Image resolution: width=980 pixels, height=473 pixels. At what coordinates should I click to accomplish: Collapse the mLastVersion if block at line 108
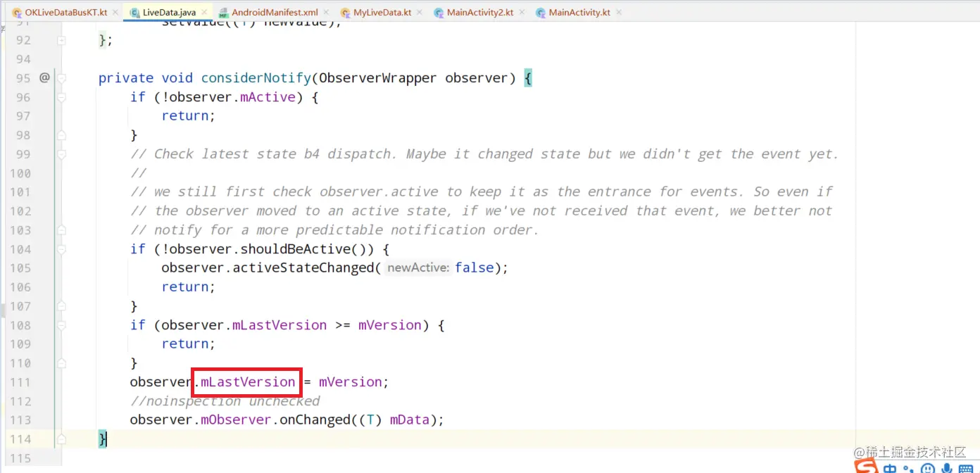pyautogui.click(x=62, y=325)
